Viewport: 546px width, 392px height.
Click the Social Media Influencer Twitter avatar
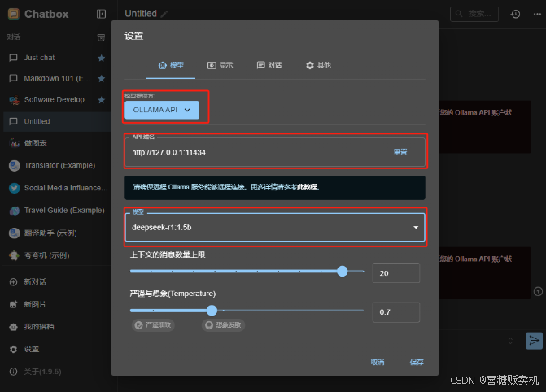(15, 188)
